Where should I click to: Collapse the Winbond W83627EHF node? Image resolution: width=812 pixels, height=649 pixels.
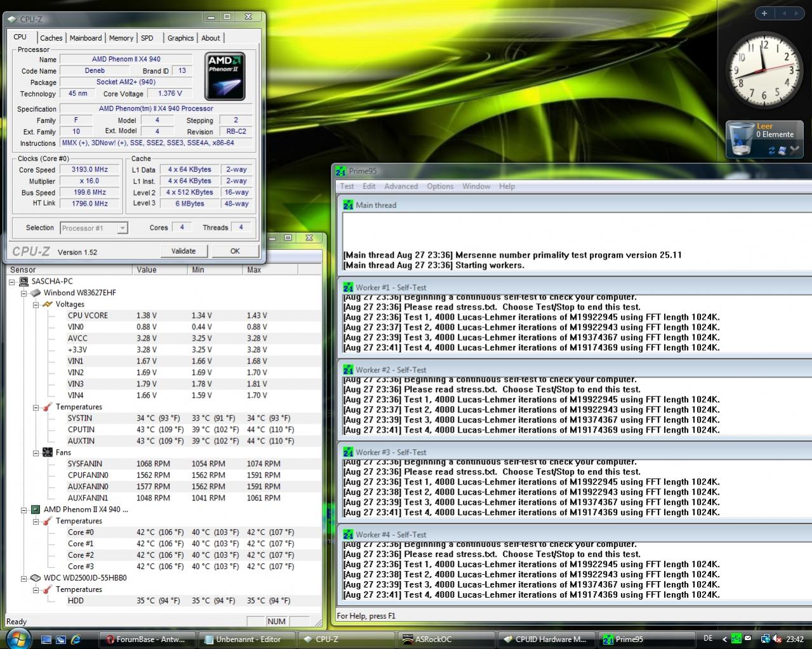[x=23, y=293]
